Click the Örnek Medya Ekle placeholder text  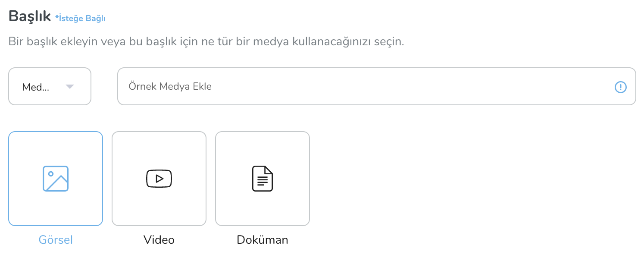click(170, 86)
